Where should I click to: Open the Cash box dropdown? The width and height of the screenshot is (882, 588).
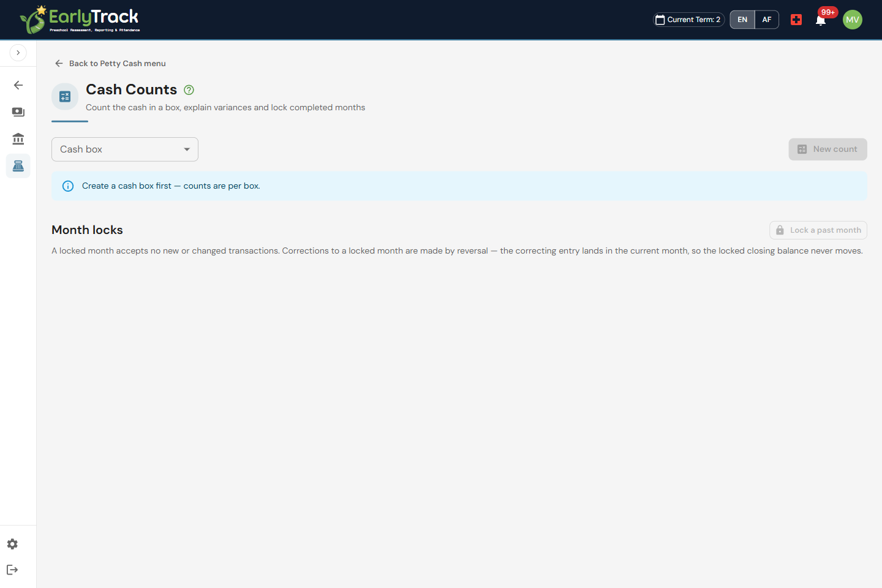point(125,149)
